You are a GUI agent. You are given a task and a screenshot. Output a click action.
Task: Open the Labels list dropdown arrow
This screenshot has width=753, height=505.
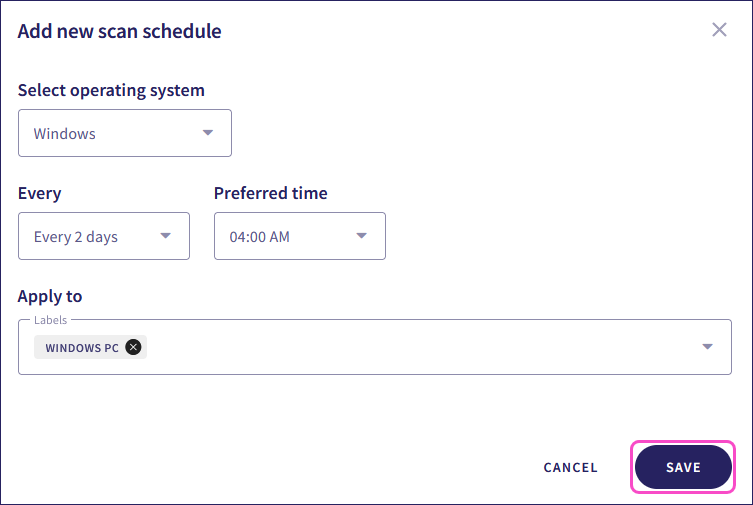[x=707, y=347]
